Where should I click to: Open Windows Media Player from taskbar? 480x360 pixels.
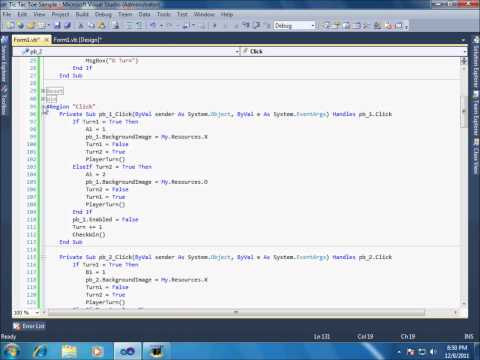pyautogui.click(x=97, y=351)
